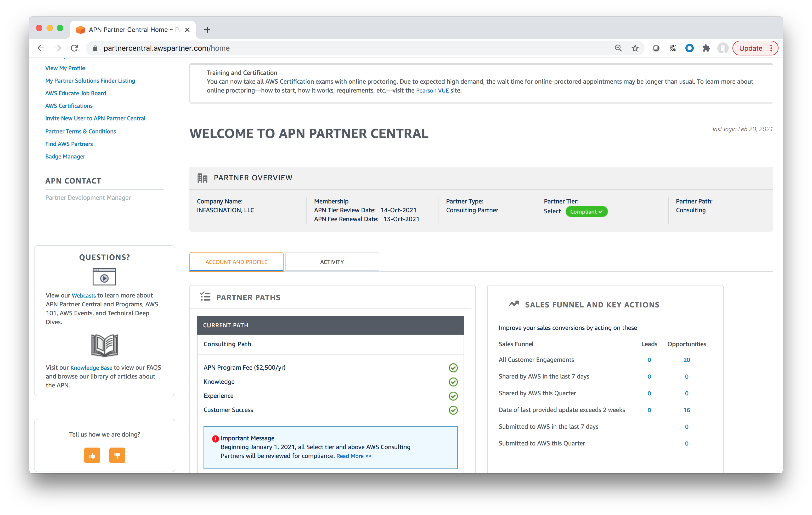Click the green Compliant badge

coord(587,212)
